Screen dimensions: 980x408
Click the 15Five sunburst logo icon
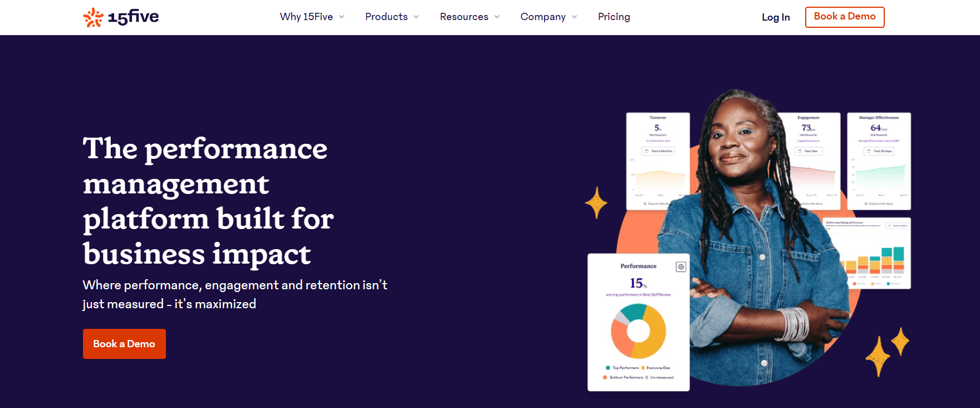93,17
